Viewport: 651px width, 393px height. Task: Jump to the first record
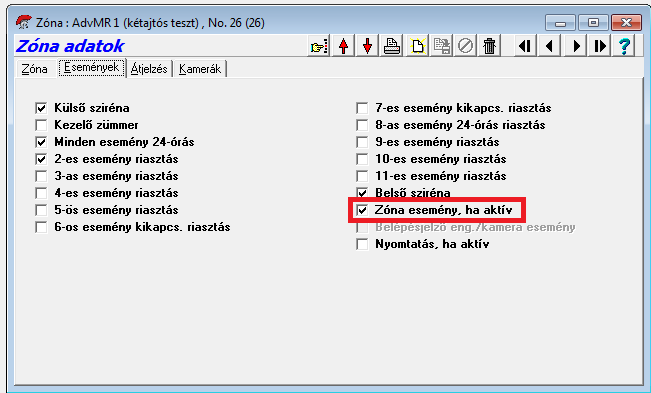(525, 46)
